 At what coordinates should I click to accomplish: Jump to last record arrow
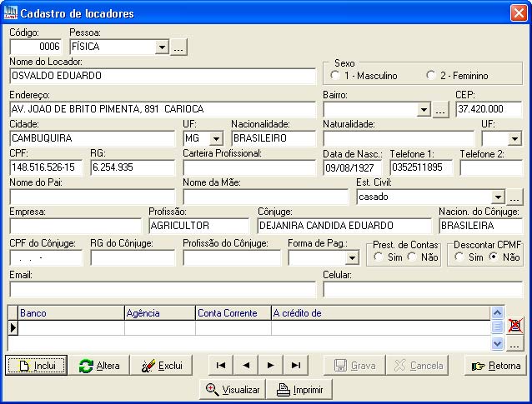(295, 366)
